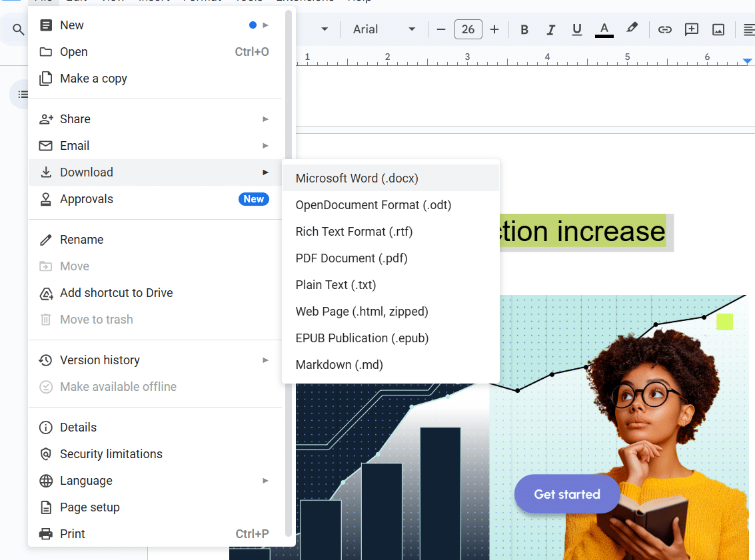Download as Microsoft Word (.docx)
This screenshot has width=755, height=560.
[x=390, y=178]
